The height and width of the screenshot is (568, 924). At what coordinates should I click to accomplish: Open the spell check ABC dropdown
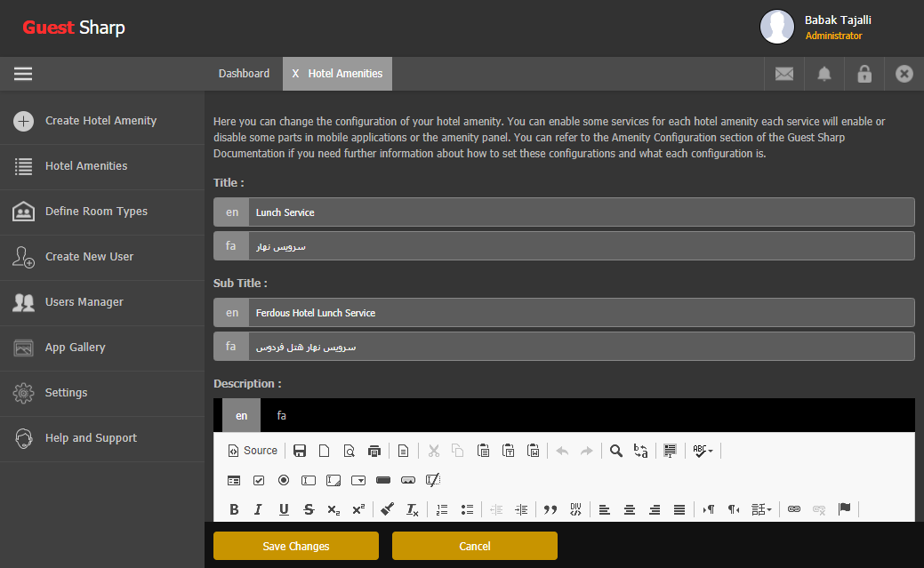tap(703, 451)
